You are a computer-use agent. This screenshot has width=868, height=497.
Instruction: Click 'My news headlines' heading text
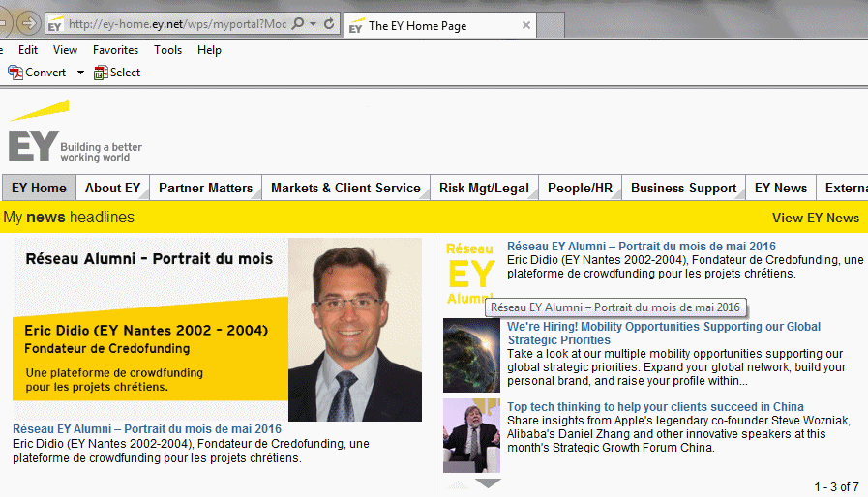click(69, 217)
